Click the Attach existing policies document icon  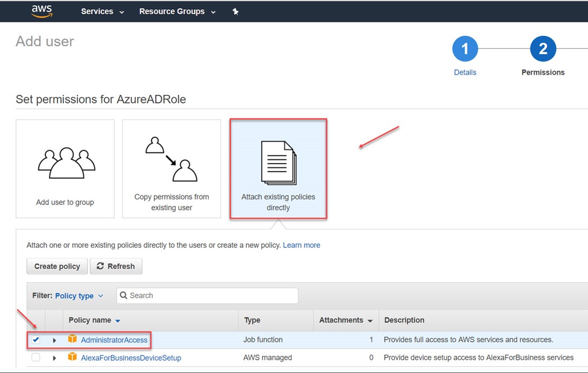click(278, 163)
